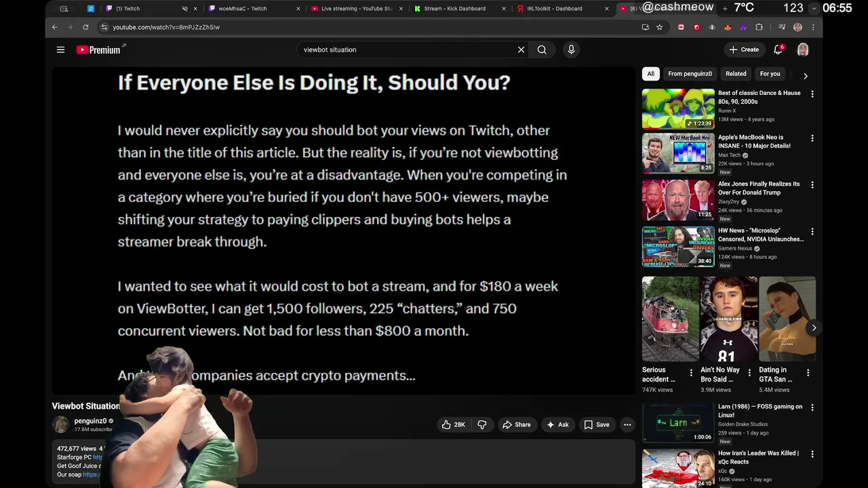
Task: Open options for Best of classic Dance video
Action: [812, 94]
